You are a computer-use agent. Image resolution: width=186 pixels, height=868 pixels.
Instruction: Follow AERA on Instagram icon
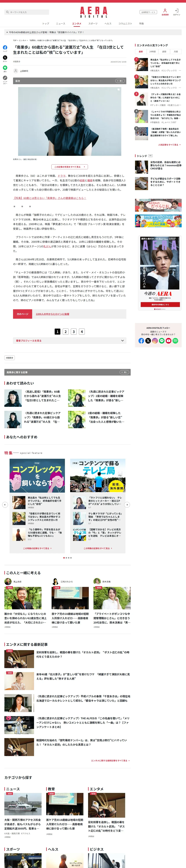click(155, 341)
